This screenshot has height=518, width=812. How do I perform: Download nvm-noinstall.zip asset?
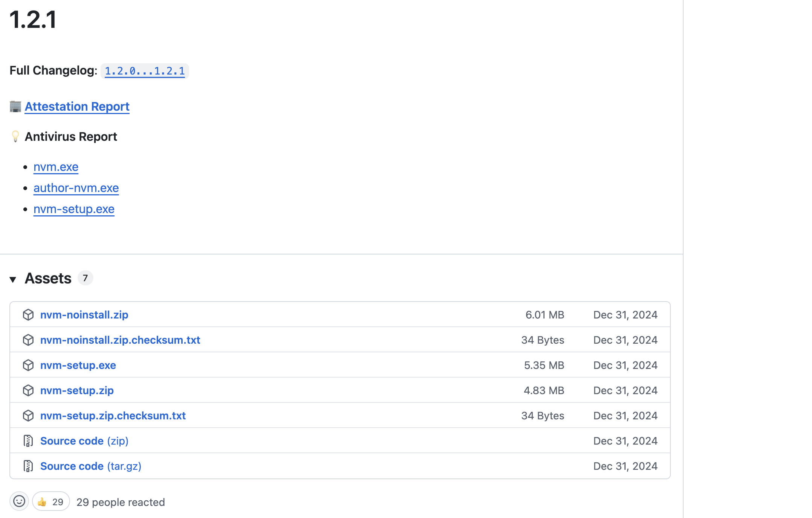click(x=84, y=315)
